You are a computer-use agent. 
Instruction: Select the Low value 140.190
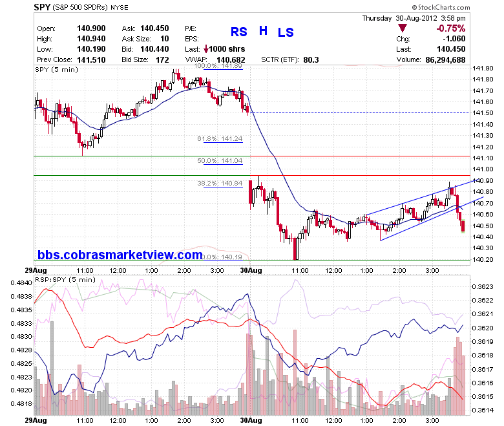pos(91,49)
